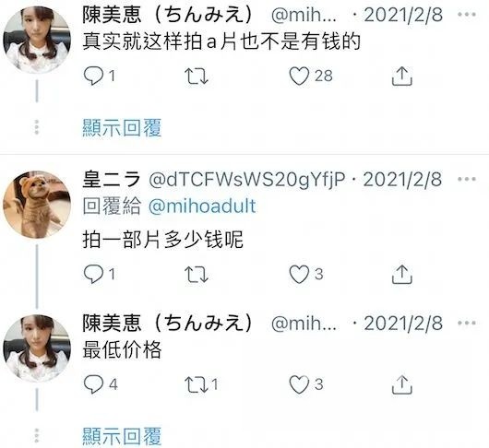Open more options menu on 皇ニラ's tweet

(x=467, y=179)
